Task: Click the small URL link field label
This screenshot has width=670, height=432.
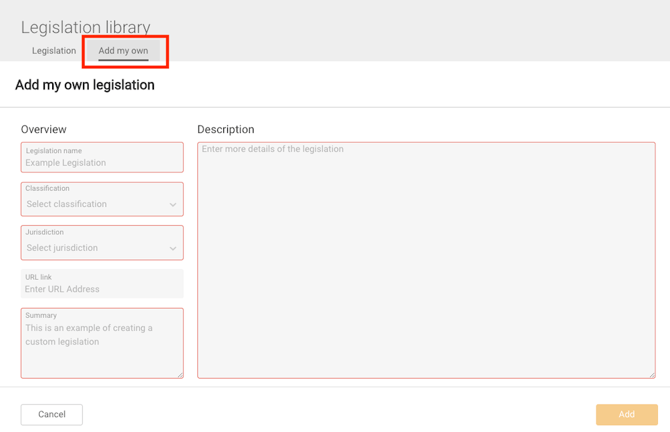Action: (x=38, y=277)
